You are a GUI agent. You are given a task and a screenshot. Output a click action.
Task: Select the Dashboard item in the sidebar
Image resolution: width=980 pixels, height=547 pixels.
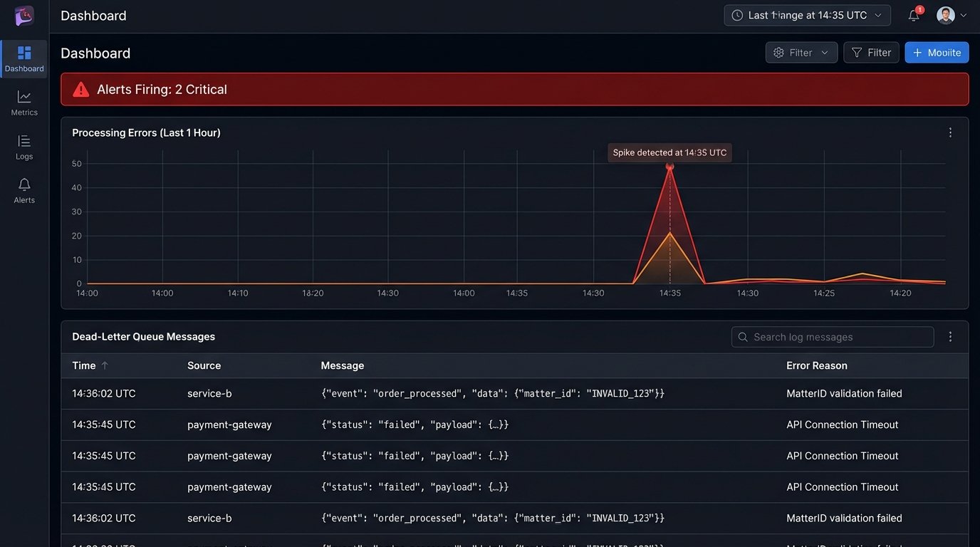point(24,57)
